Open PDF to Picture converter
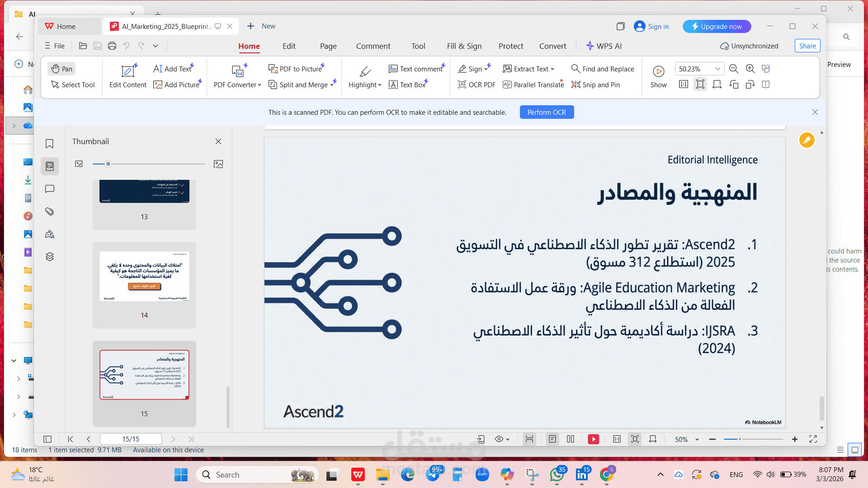868x488 pixels. (x=295, y=69)
